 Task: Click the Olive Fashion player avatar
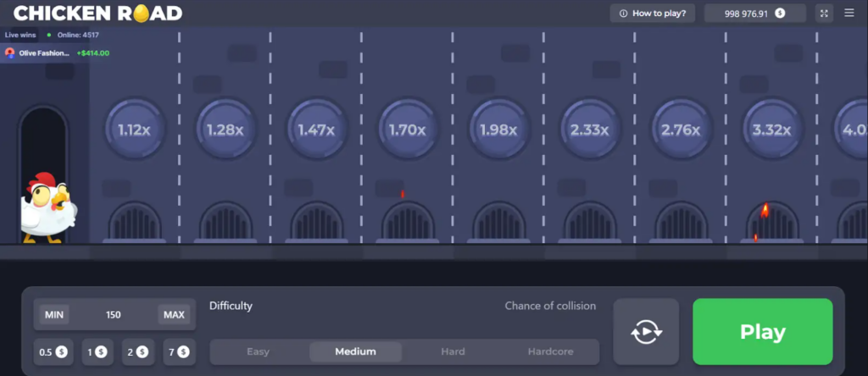(x=10, y=53)
